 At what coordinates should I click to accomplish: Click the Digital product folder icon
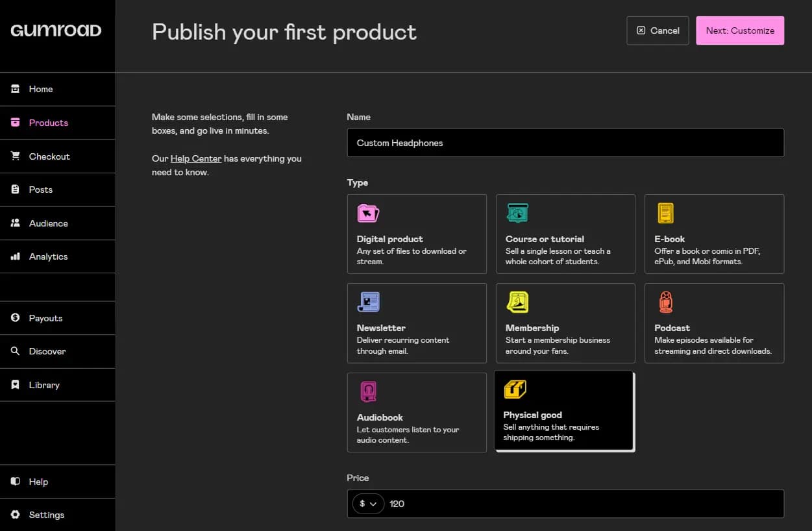[x=368, y=213]
